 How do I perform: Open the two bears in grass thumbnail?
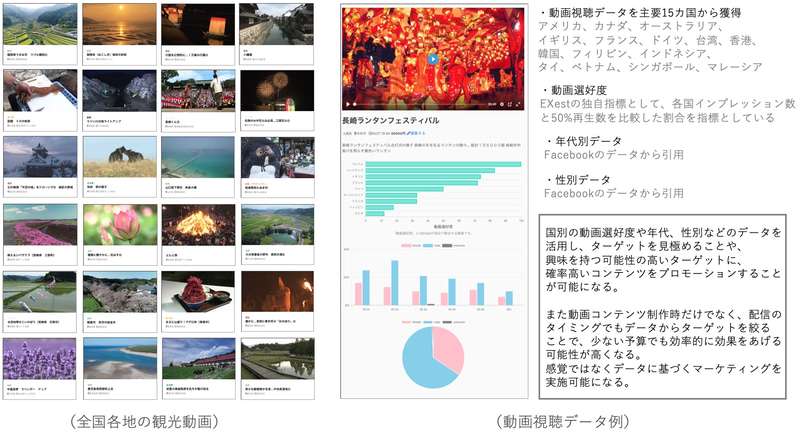pyautogui.click(x=119, y=157)
